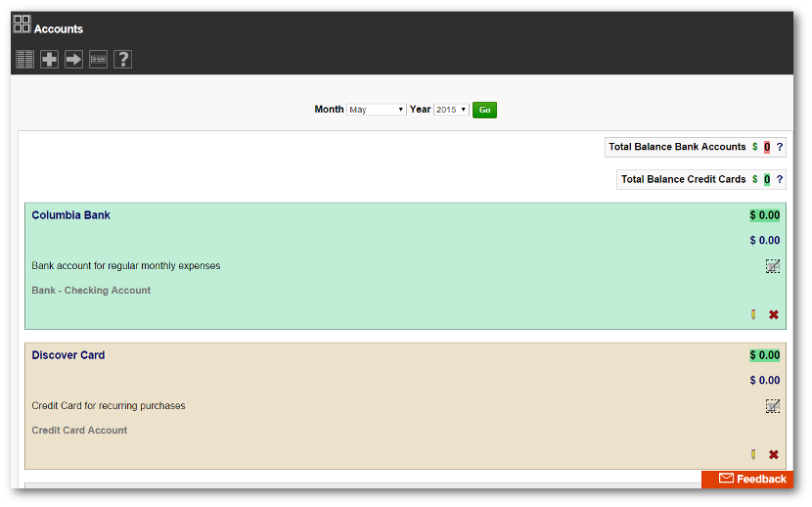Screen dimensions: 812x507
Task: Click the toolbar icon left of the question mark
Action: (98, 60)
